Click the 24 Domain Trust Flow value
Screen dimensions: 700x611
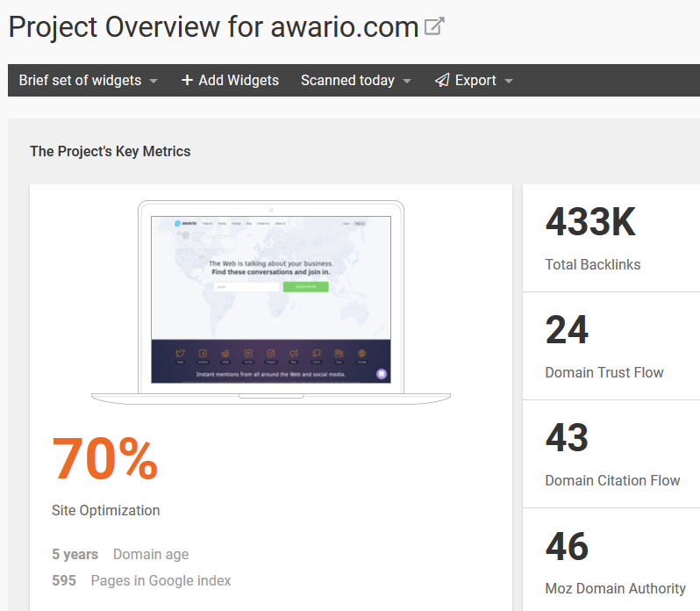(567, 329)
